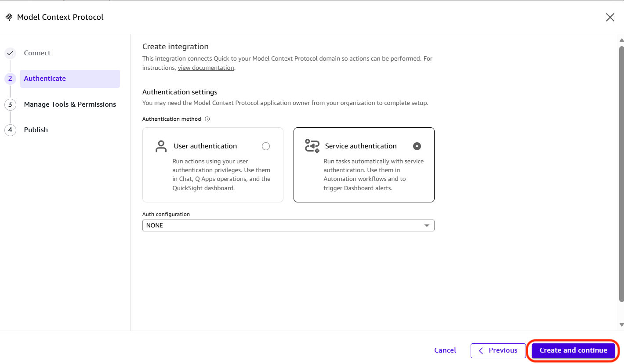Click Create and continue button
The height and width of the screenshot is (364, 624).
coord(573,350)
